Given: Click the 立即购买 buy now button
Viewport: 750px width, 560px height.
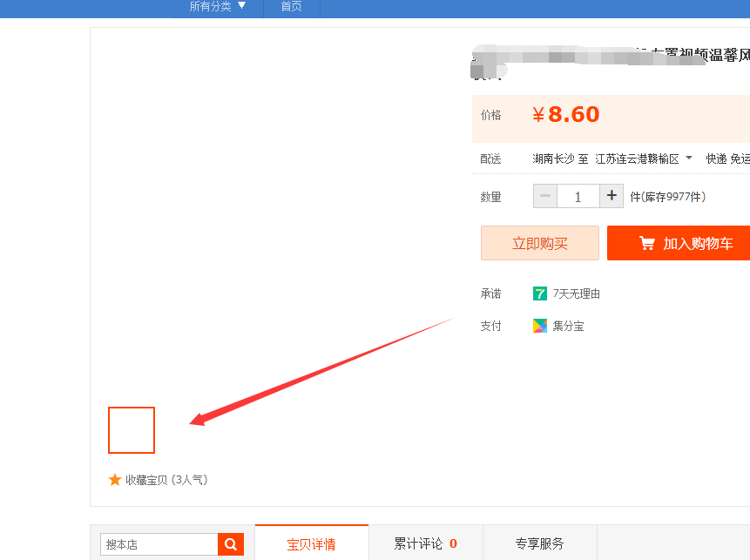Looking at the screenshot, I should point(540,243).
